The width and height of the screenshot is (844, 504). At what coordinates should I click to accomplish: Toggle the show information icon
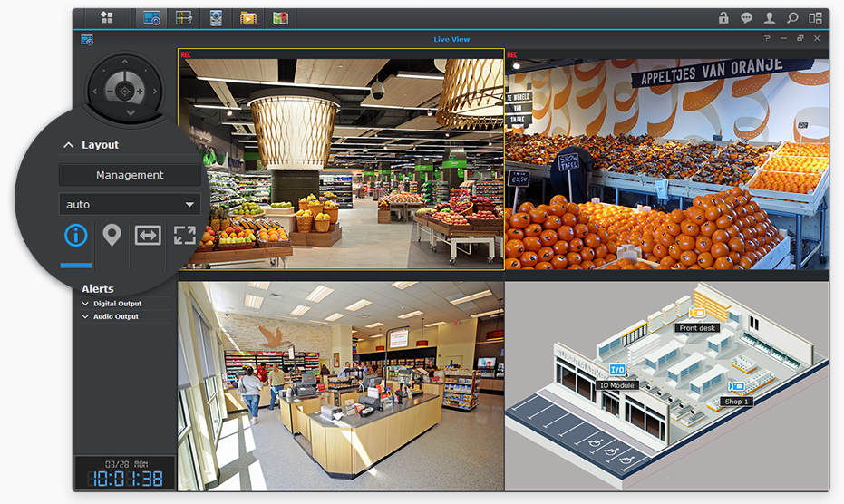click(76, 236)
